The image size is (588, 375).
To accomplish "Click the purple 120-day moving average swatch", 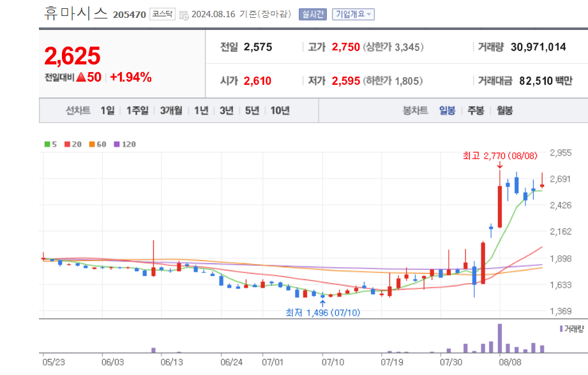I will (x=117, y=144).
